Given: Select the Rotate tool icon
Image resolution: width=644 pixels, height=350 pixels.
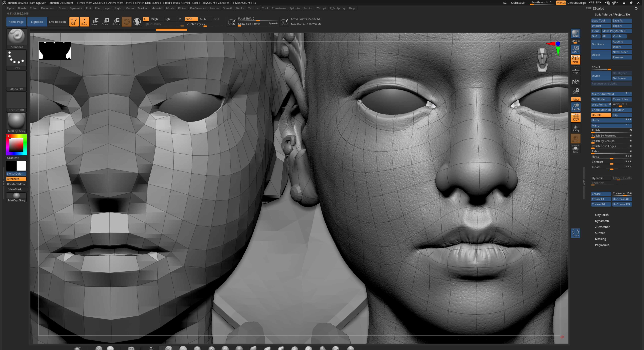Looking at the screenshot, I should [x=116, y=22].
